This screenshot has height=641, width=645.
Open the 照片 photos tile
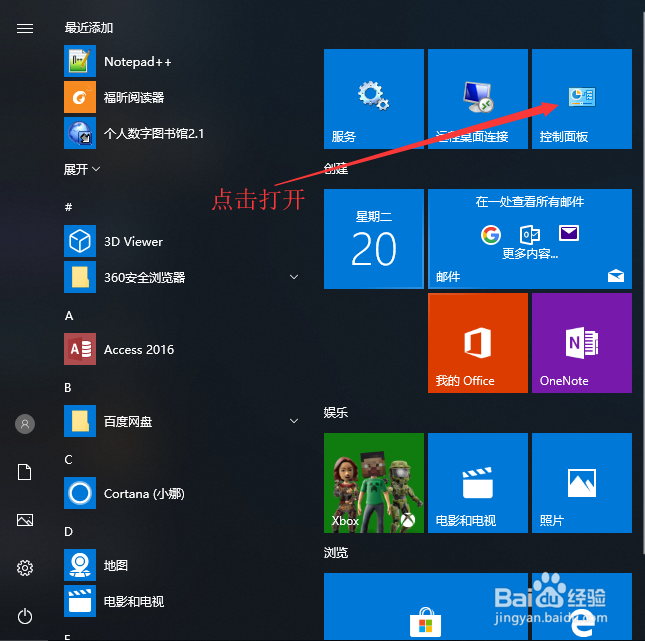(582, 483)
